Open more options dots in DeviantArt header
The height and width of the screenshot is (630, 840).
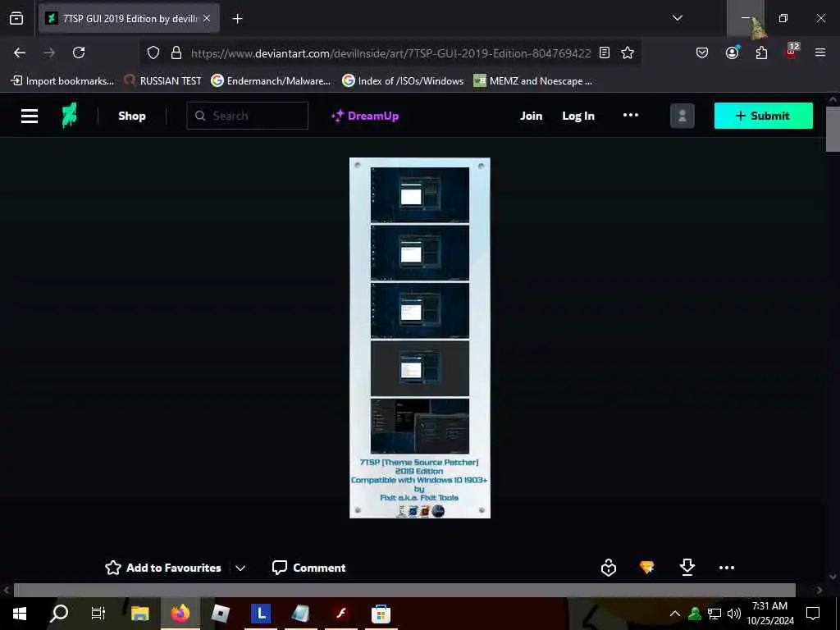click(631, 115)
